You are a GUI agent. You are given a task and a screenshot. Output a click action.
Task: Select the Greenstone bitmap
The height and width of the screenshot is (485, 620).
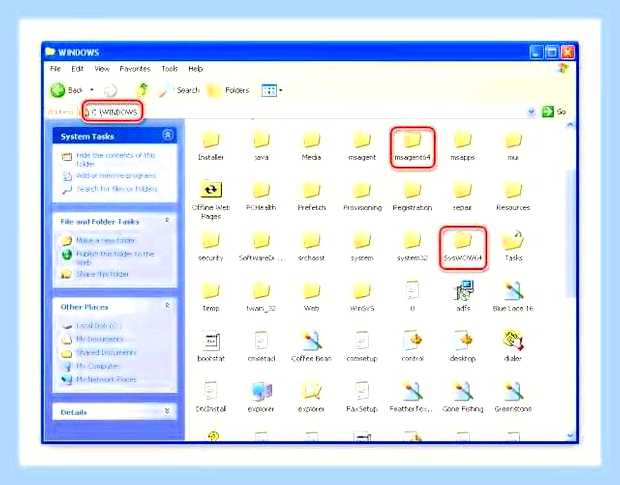click(513, 397)
